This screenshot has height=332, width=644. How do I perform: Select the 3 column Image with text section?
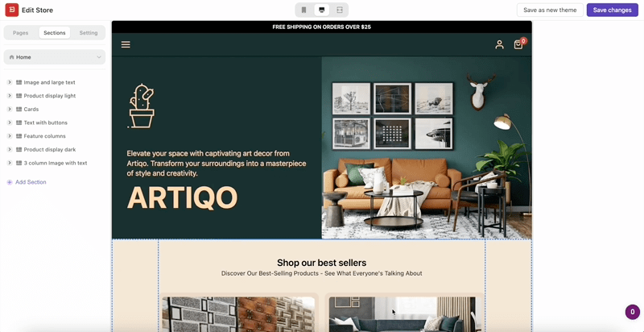pyautogui.click(x=55, y=163)
